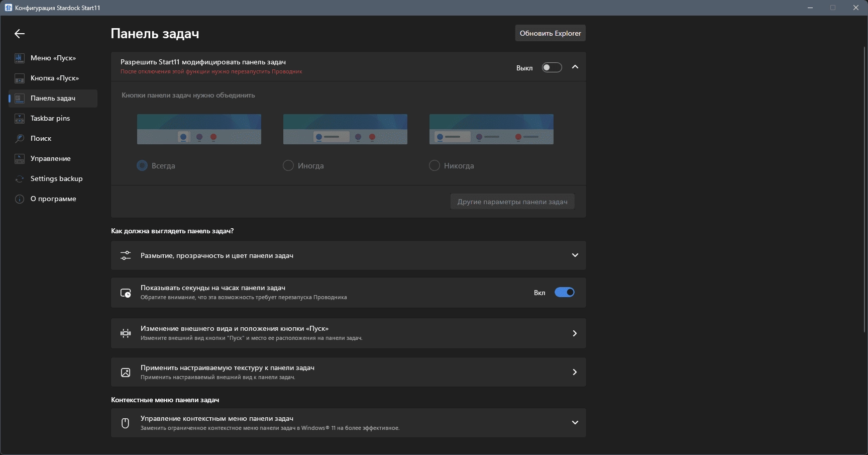Click the Меню «Пуск» sidebar icon
The height and width of the screenshot is (455, 868).
[x=20, y=58]
